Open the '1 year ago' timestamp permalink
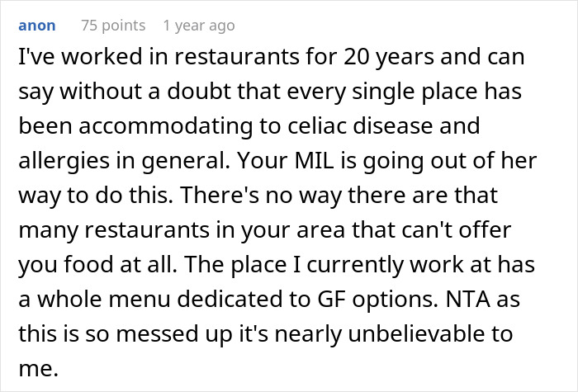The height and width of the screenshot is (392, 578). [x=199, y=26]
